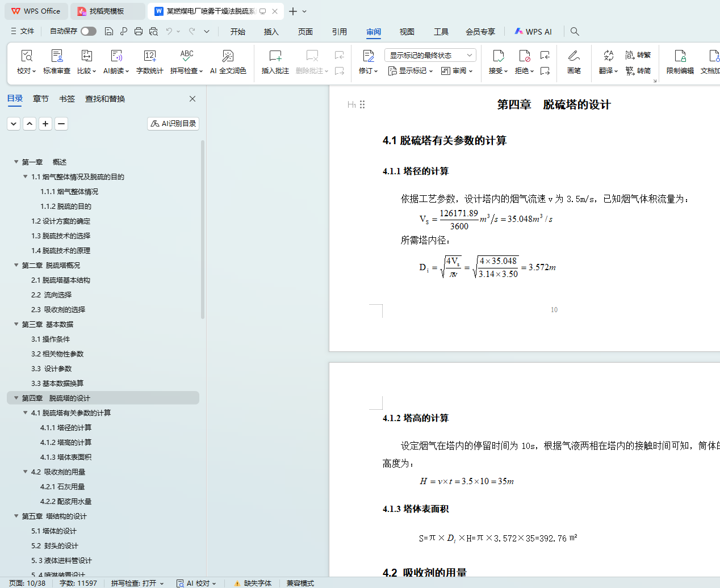
Task: Click the Insert Comment (插入批注) icon
Action: click(x=275, y=56)
